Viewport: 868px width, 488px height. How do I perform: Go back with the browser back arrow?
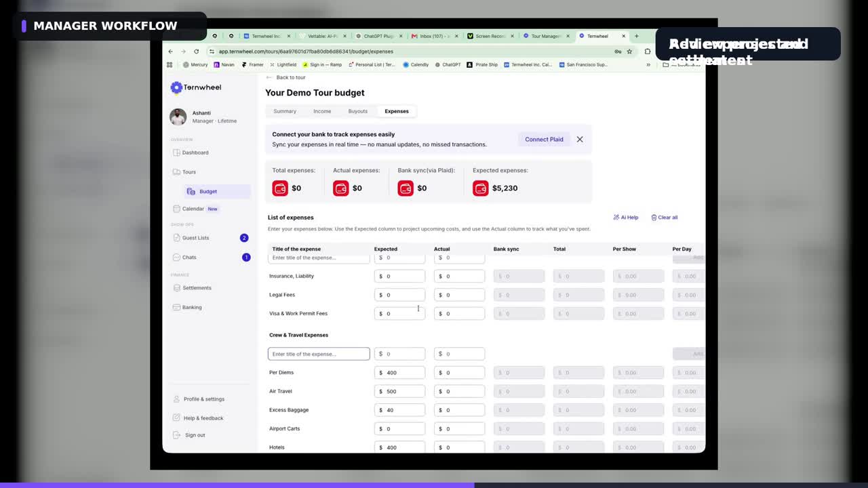pyautogui.click(x=170, y=52)
